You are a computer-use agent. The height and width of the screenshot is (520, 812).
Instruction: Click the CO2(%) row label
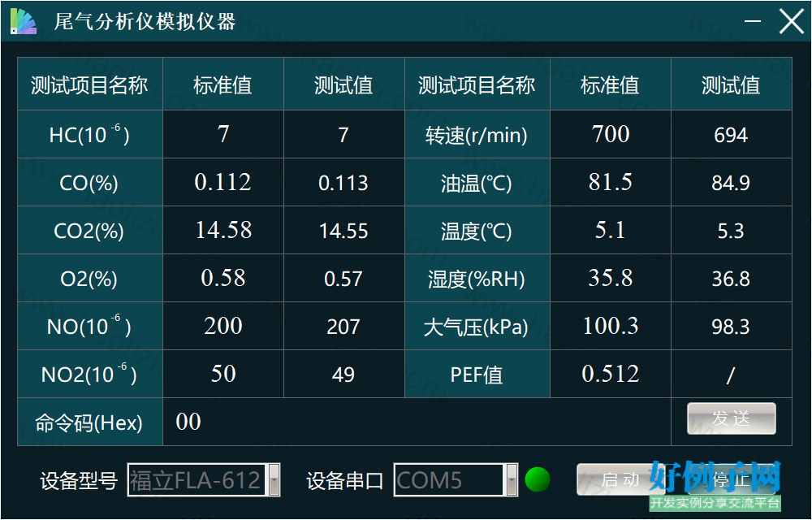point(89,230)
